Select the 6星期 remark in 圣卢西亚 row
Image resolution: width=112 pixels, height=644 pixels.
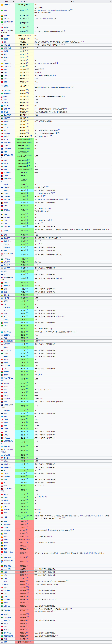[36, 446]
